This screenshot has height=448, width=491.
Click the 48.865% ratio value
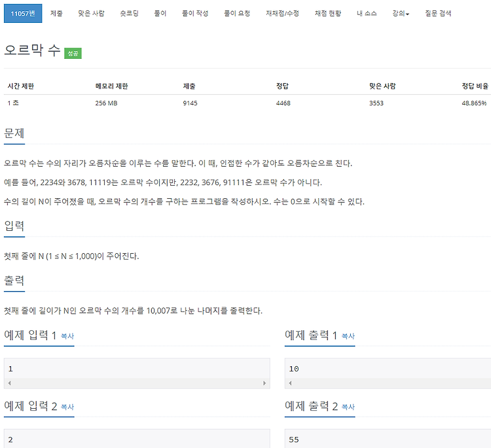(x=474, y=103)
